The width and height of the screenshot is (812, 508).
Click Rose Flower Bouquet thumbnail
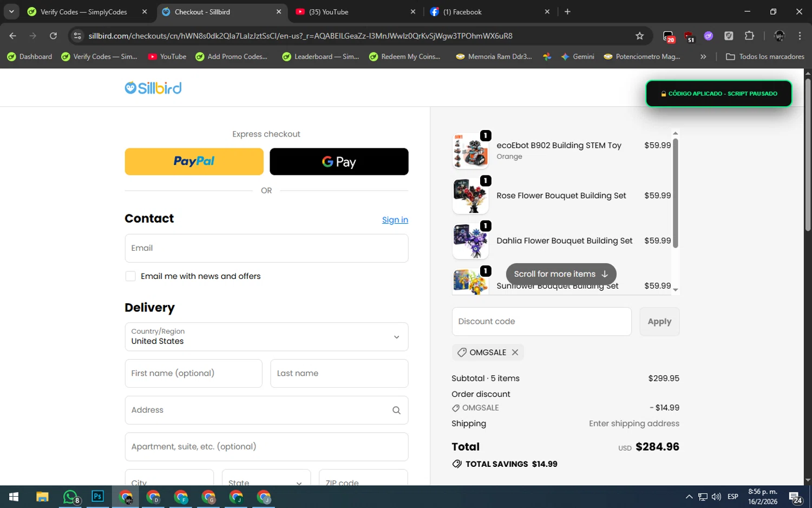470,196
